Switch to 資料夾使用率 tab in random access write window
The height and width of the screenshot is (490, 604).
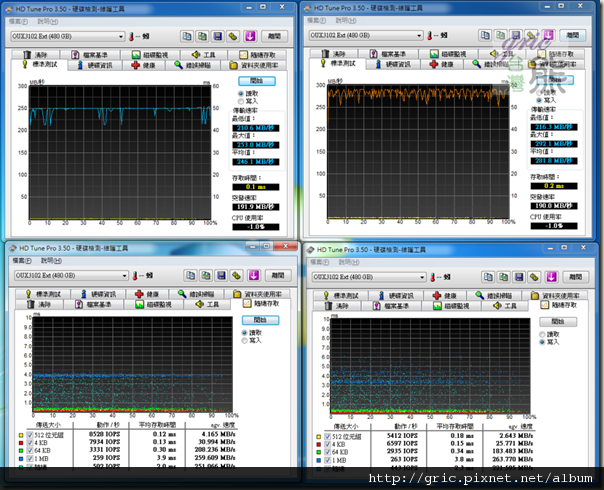click(555, 296)
